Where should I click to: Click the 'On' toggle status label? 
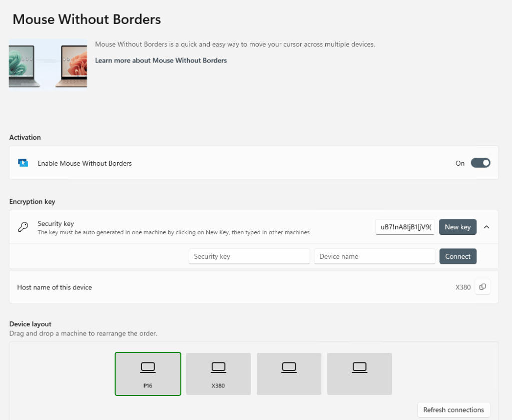point(460,163)
